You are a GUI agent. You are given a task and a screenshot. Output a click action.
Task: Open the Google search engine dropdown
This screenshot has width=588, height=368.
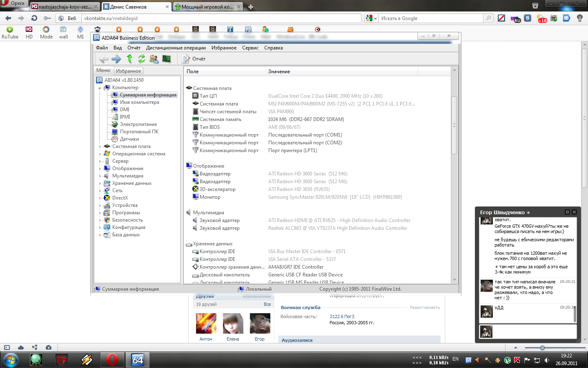point(371,18)
